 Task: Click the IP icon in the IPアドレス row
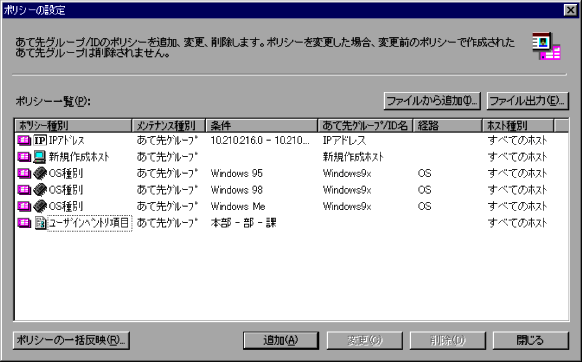(40, 140)
